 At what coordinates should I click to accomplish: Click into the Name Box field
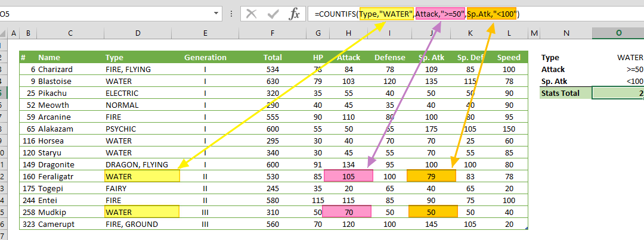click(x=106, y=14)
